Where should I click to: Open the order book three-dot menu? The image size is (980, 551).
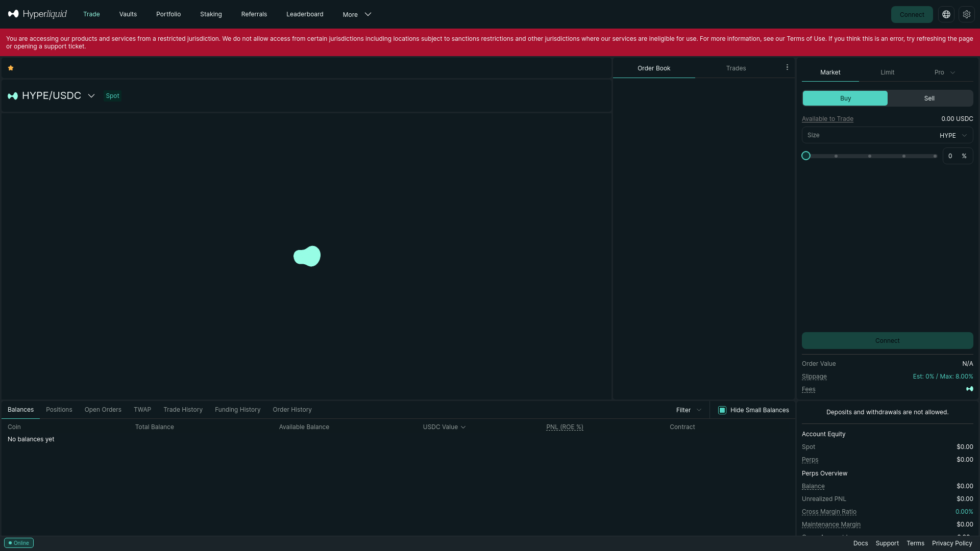click(x=787, y=67)
